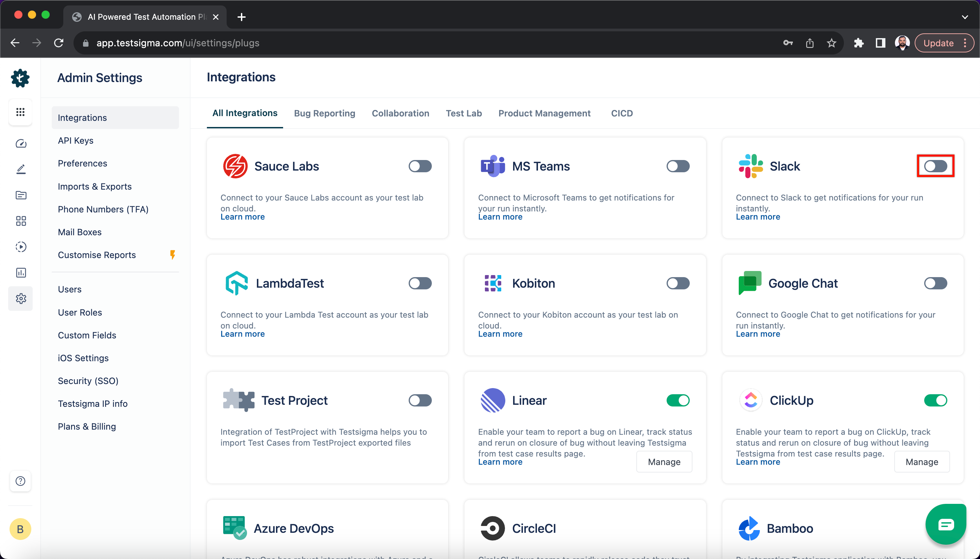Enable the LambdaTest integration toggle
This screenshot has height=559, width=980.
[x=420, y=283]
